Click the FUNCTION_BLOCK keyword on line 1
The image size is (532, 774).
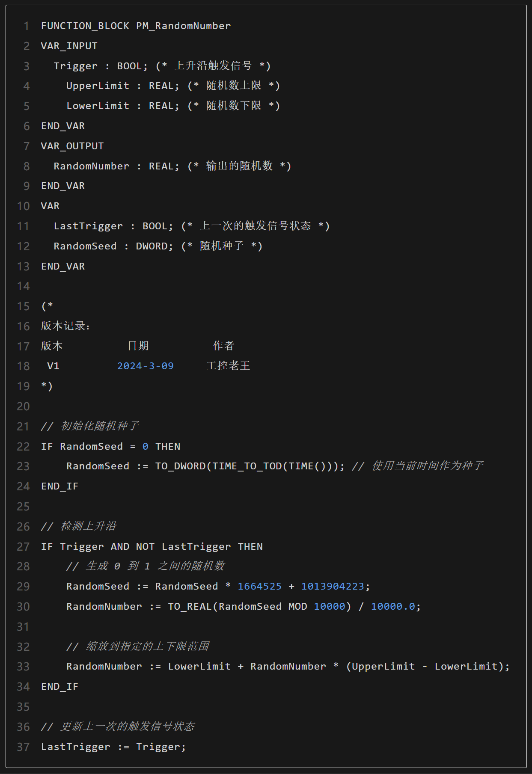(x=85, y=26)
